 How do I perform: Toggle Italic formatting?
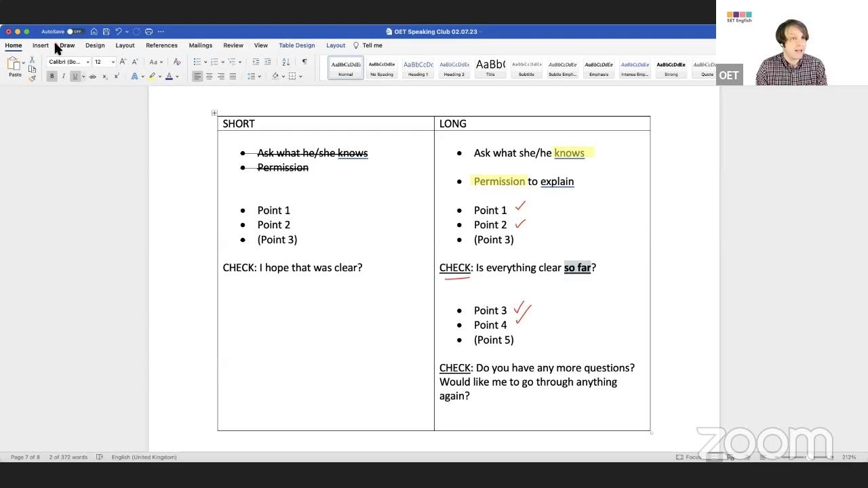click(64, 77)
